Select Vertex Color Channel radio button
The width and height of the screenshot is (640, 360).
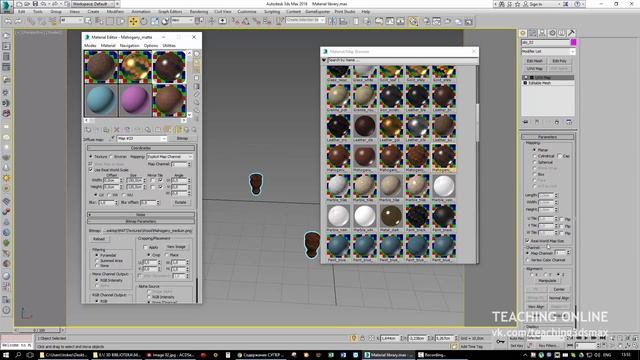[x=528, y=260]
